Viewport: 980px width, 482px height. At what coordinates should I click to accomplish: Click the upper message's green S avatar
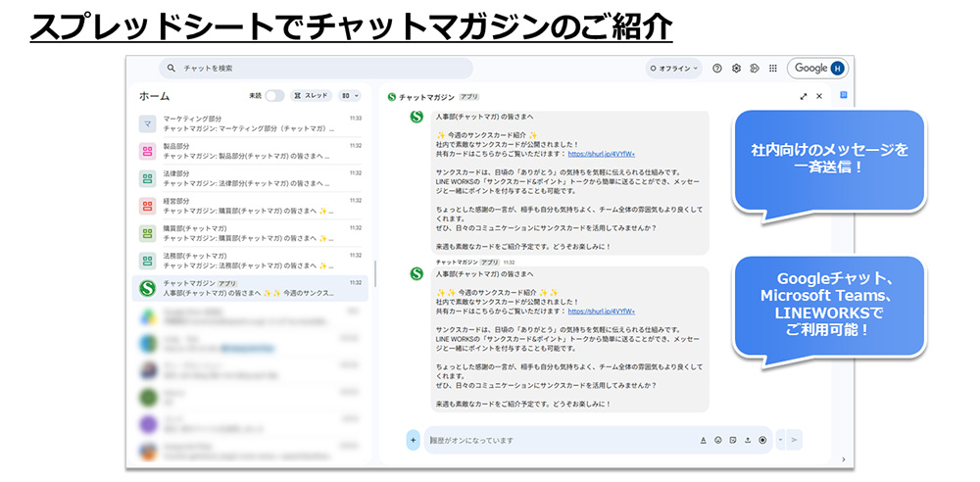coord(416,117)
